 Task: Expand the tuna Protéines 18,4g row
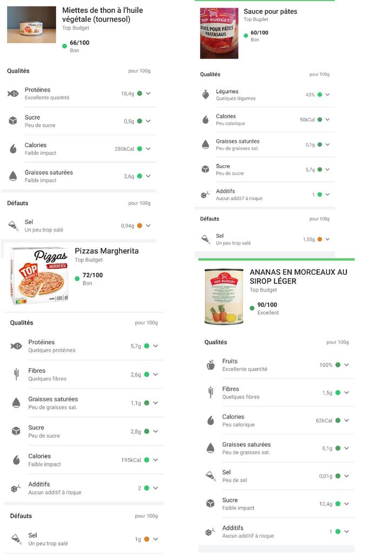(x=148, y=94)
